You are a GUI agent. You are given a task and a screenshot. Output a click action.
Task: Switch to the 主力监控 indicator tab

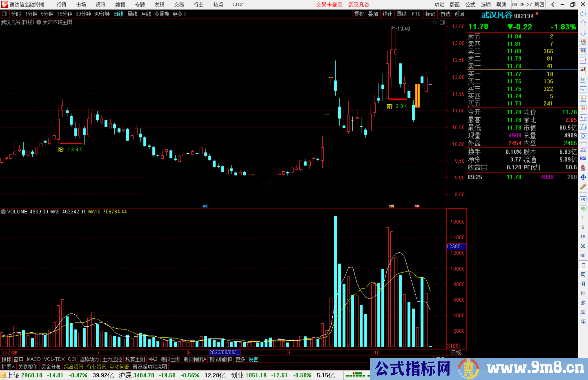[112, 359]
